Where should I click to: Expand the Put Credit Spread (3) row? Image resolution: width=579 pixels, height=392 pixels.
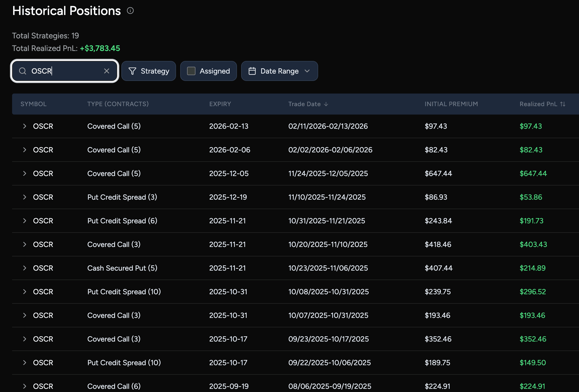(x=24, y=197)
